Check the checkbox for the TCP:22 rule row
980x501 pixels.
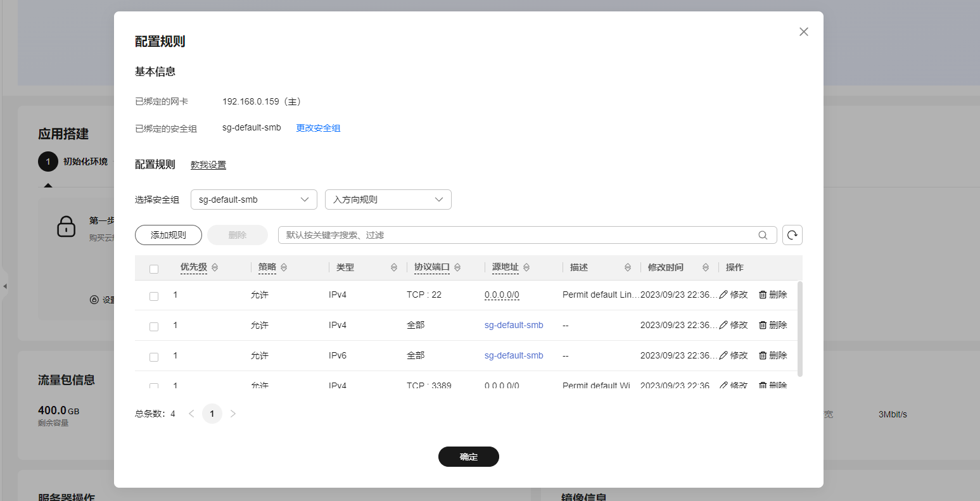[x=153, y=295]
